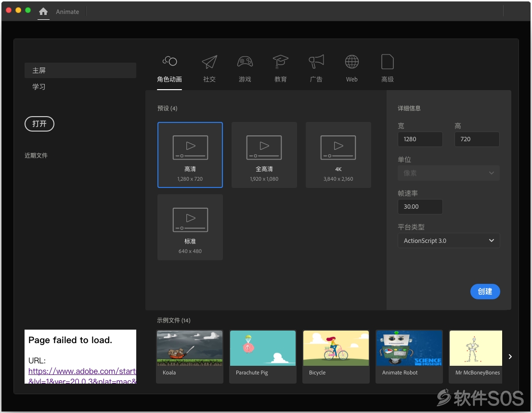The image size is (532, 413).
Task: Choose the 标准 640 x 480 preset
Action: (x=190, y=227)
